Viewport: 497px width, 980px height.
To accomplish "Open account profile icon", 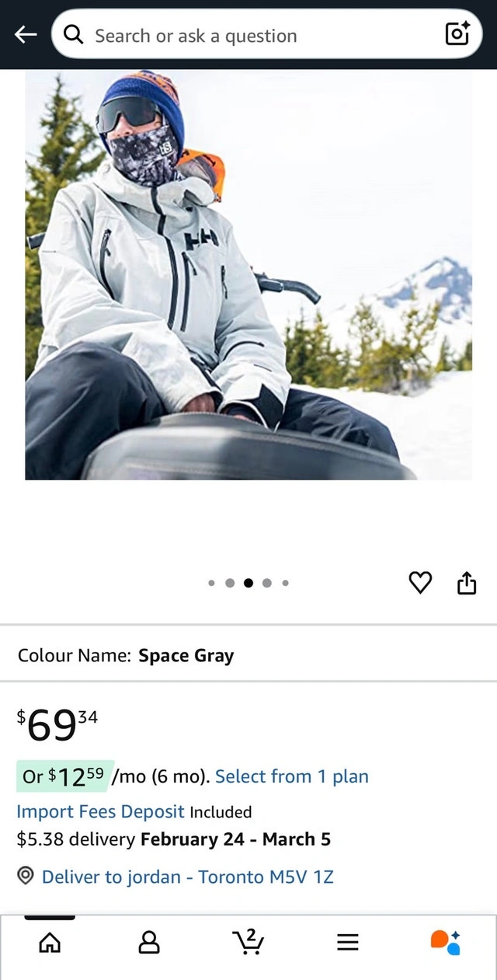I will click(x=149, y=943).
